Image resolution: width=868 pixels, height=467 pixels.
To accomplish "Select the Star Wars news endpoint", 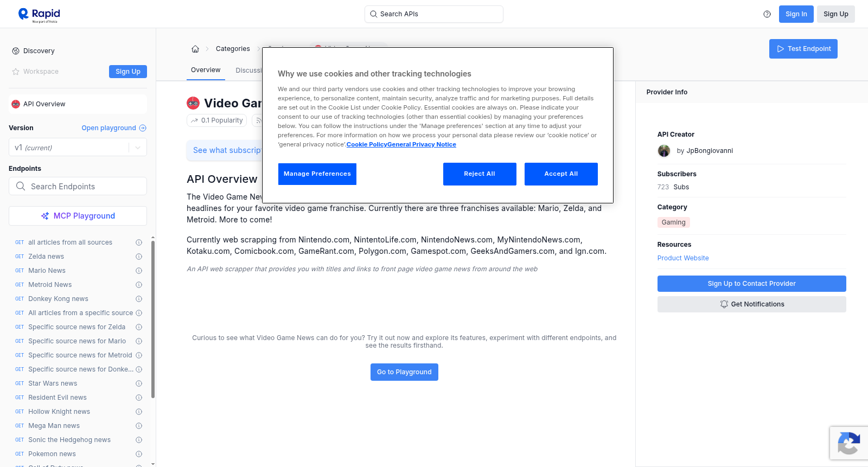I will 53,383.
